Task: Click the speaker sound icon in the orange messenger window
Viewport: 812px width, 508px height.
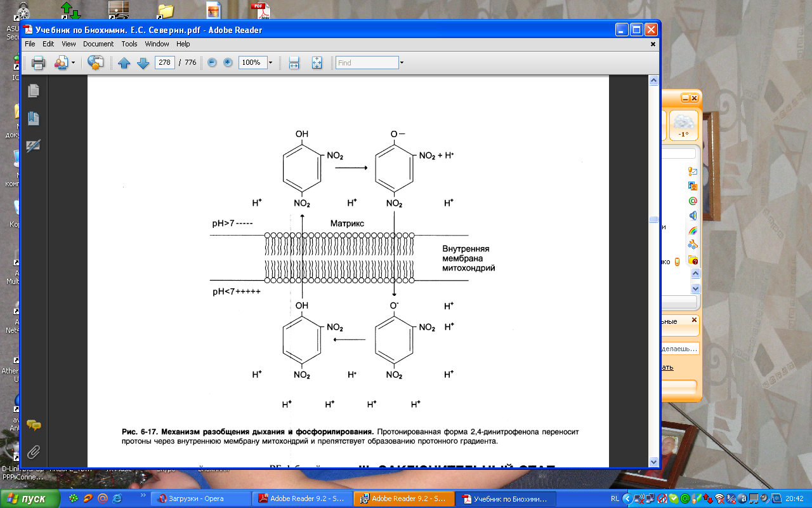Action: 693,215
